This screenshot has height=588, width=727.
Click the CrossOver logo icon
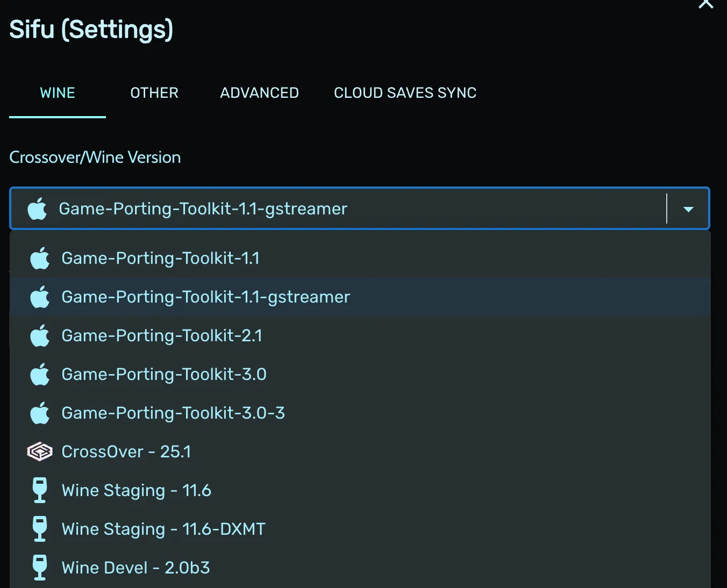(x=40, y=452)
